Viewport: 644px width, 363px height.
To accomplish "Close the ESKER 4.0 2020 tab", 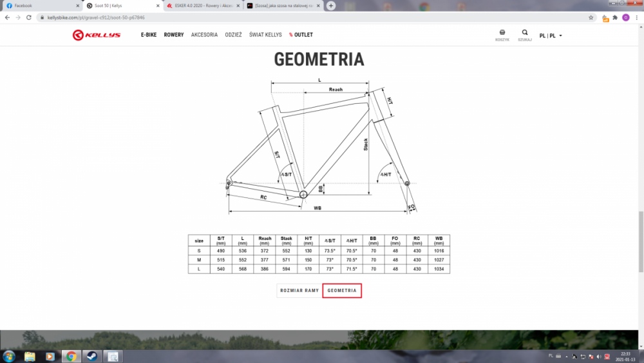I will [x=238, y=6].
